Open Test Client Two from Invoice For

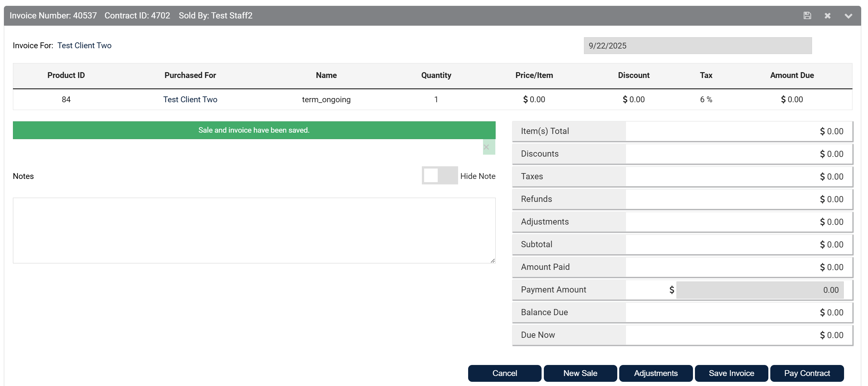point(84,46)
